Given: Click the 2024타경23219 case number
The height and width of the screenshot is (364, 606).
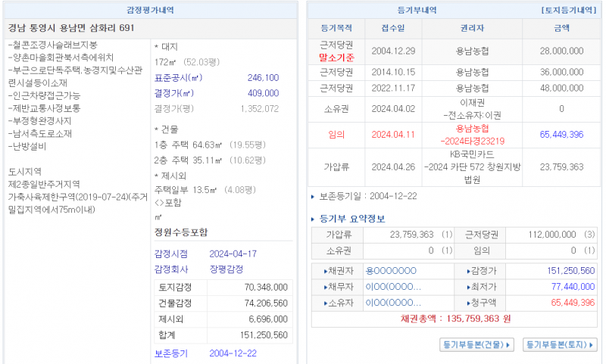Looking at the screenshot, I should point(472,141).
